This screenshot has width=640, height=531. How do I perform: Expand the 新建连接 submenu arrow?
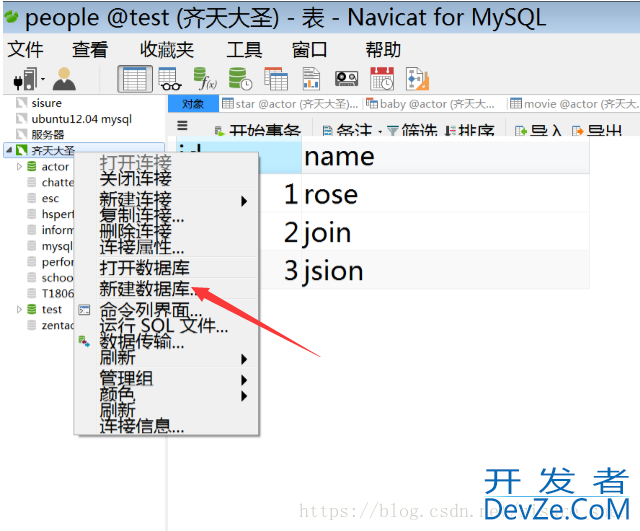coord(244,201)
